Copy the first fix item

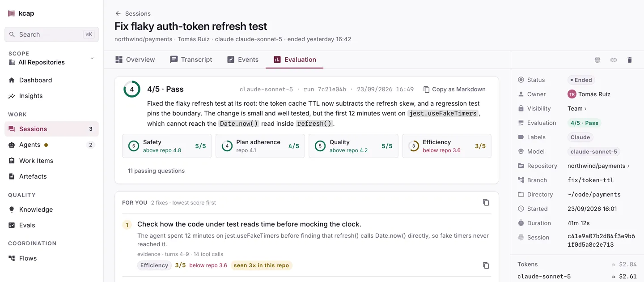coord(486,265)
